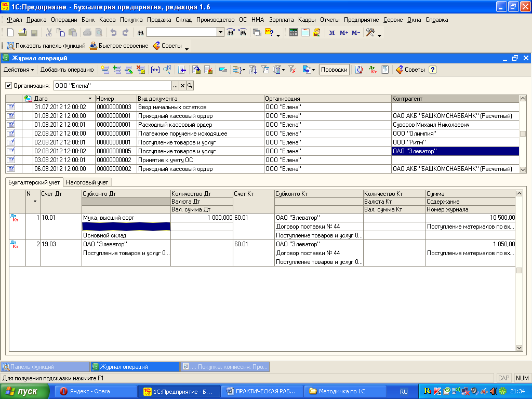Click the Советы button in journal toolbar
Screen dimensions: 532x399
[x=410, y=70]
